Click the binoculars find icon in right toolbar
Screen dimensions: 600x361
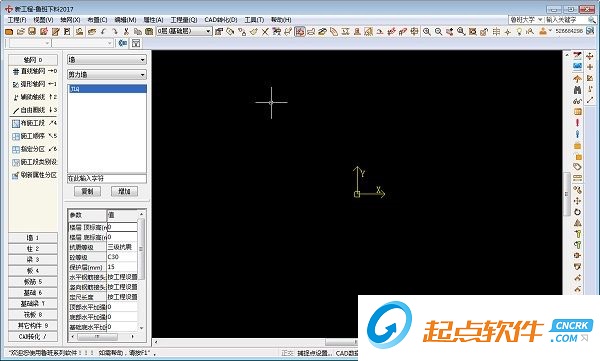pyautogui.click(x=577, y=90)
